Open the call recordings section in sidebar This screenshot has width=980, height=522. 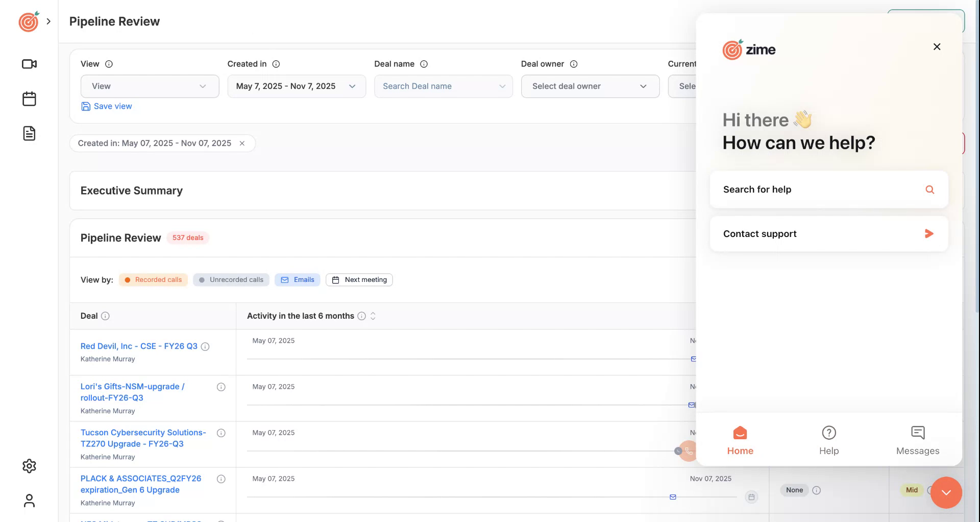29,64
